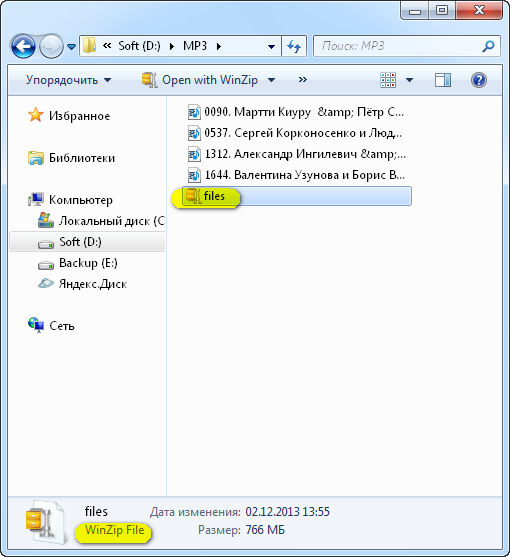Screen dimensions: 510x557
Task: Open the Яндекс.Диск sidebar item
Action: [82, 284]
